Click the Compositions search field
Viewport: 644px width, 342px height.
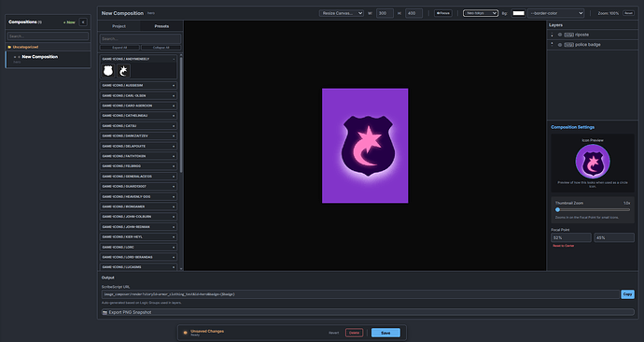tap(48, 36)
